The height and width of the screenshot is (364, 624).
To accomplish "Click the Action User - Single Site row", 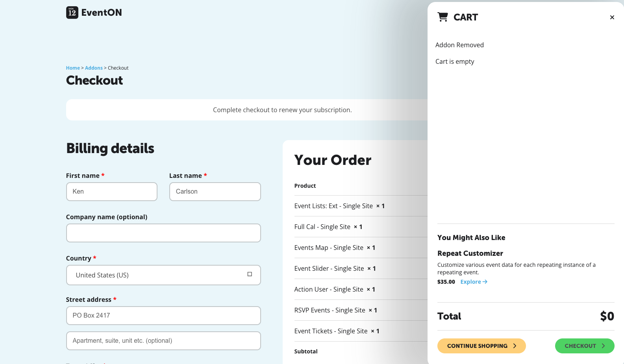I will point(361,289).
